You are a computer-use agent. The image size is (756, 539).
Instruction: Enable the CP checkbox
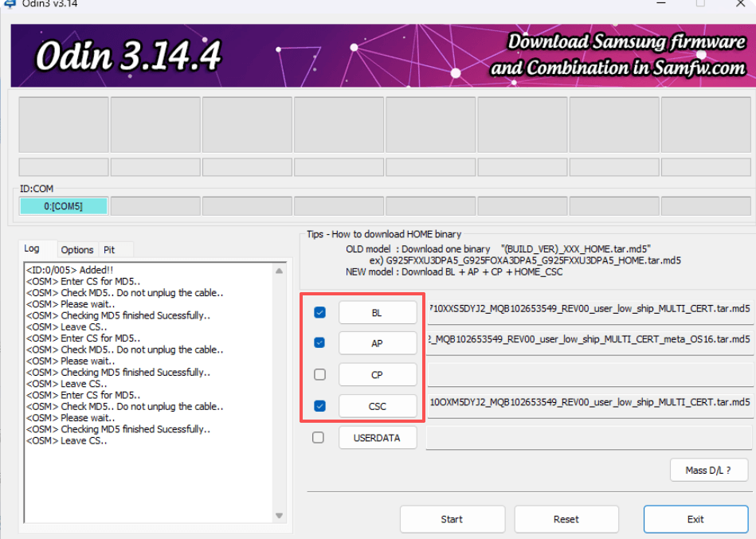[x=319, y=374]
